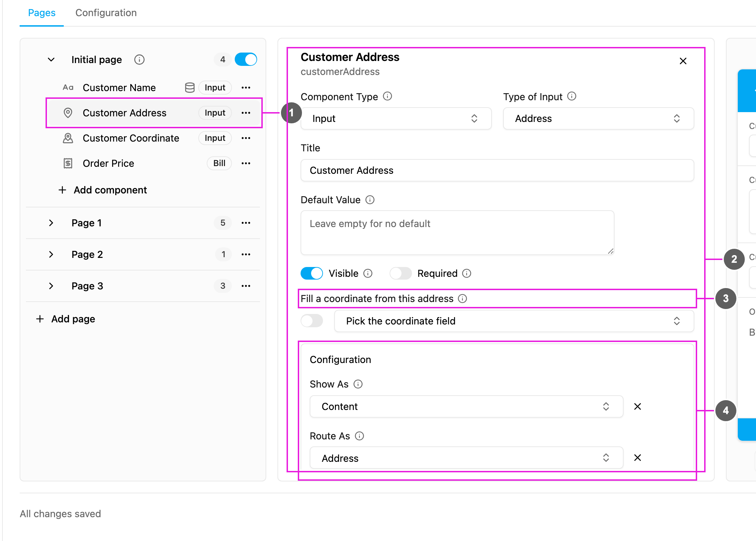
Task: Switch to the Configuration tab
Action: [106, 13]
